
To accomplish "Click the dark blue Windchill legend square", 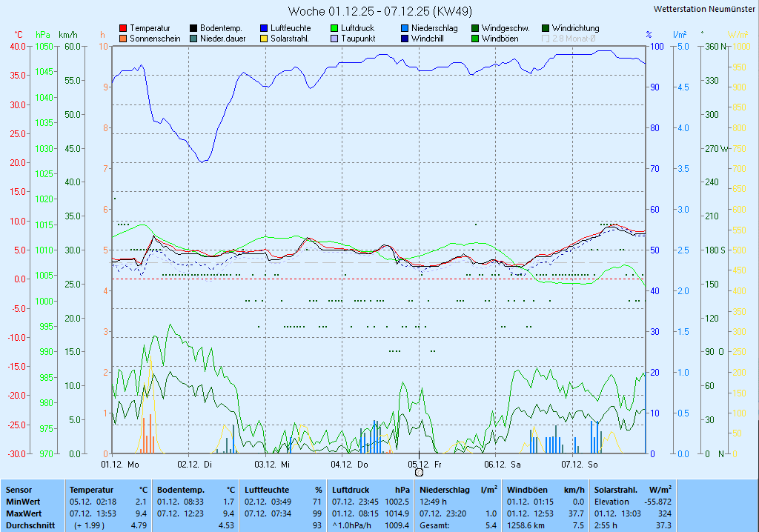I will tap(405, 39).
